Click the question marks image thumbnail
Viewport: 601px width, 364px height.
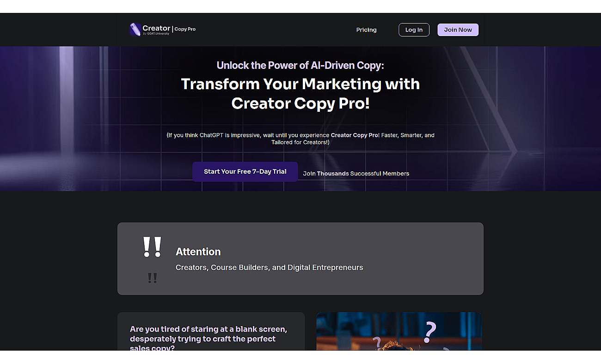coord(399,331)
